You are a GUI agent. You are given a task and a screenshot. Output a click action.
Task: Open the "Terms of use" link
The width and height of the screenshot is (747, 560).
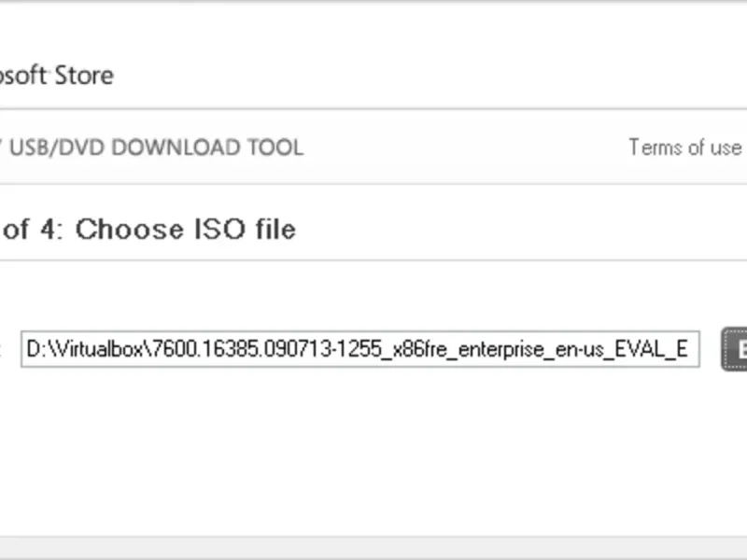pos(684,147)
